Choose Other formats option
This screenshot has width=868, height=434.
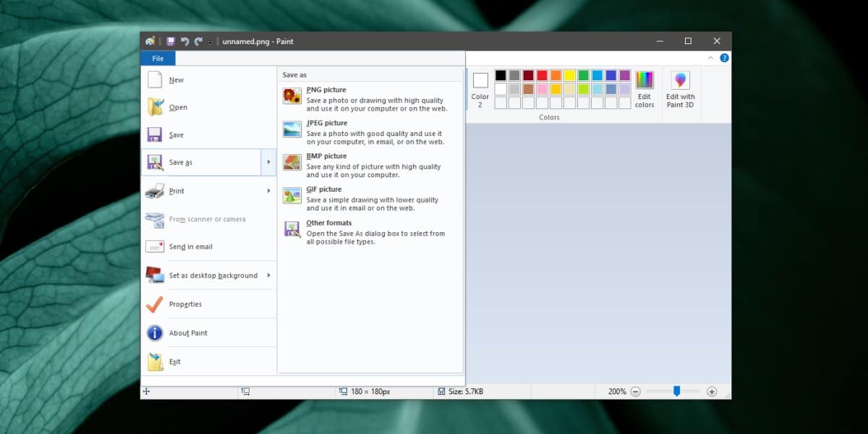coord(370,231)
